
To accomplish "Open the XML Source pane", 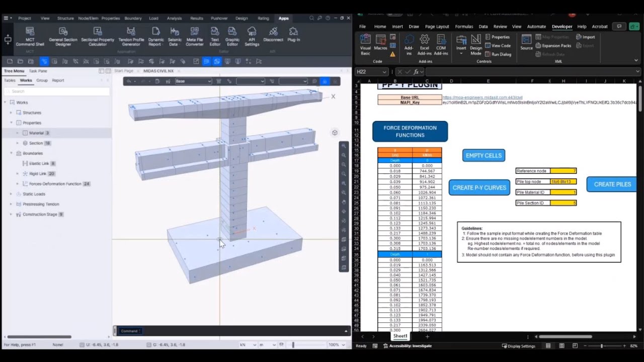I will click(x=526, y=42).
